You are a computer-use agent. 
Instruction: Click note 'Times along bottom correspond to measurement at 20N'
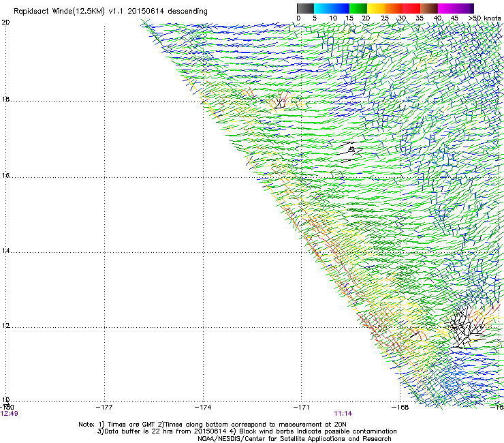click(255, 425)
